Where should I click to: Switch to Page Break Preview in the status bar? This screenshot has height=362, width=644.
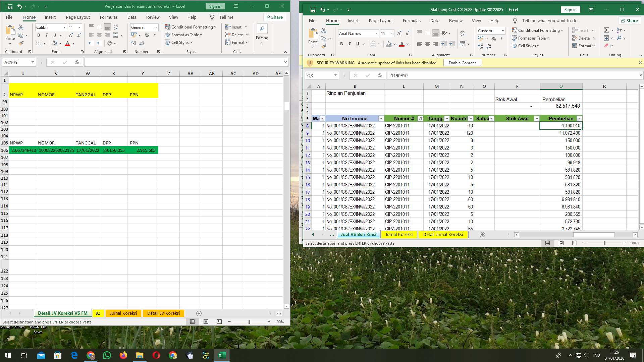pyautogui.click(x=574, y=243)
